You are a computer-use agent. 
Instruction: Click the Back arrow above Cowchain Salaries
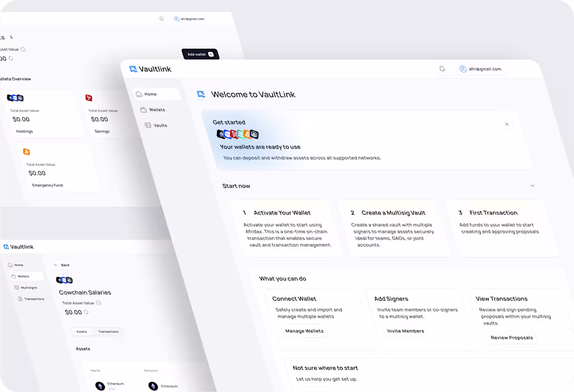[x=56, y=265]
